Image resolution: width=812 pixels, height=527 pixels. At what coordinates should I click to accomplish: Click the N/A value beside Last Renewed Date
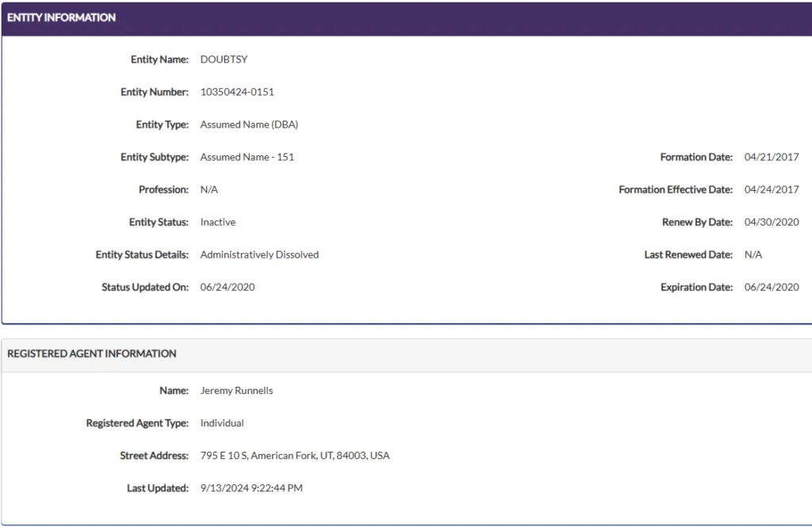[753, 254]
